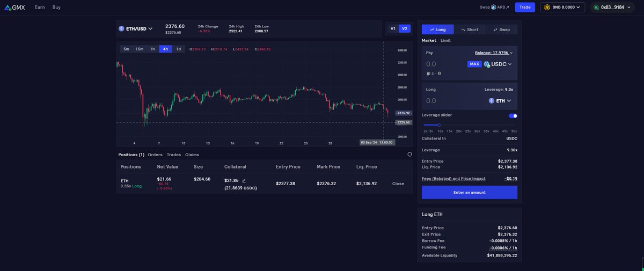644x271 pixels.
Task: Click the 2376.92 price marker on chart
Action: [x=403, y=113]
